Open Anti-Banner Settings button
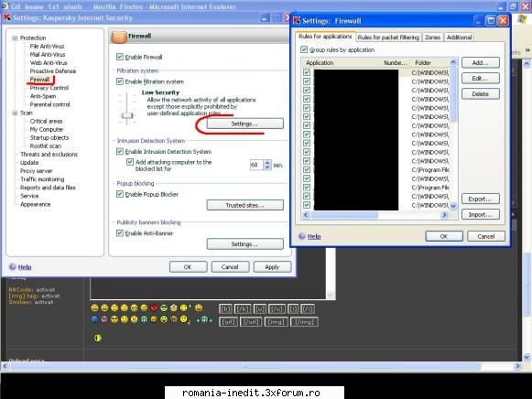The height and width of the screenshot is (399, 532). [x=245, y=244]
